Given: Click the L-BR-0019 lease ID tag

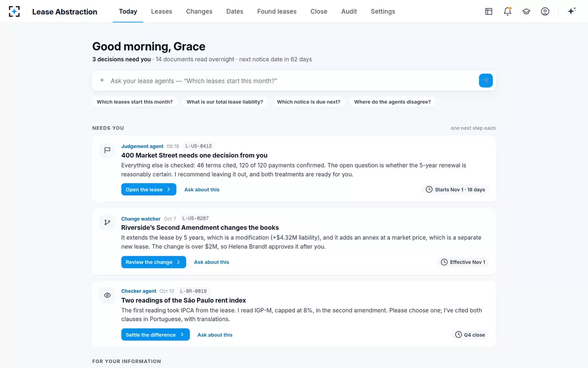Looking at the screenshot, I should point(194,291).
